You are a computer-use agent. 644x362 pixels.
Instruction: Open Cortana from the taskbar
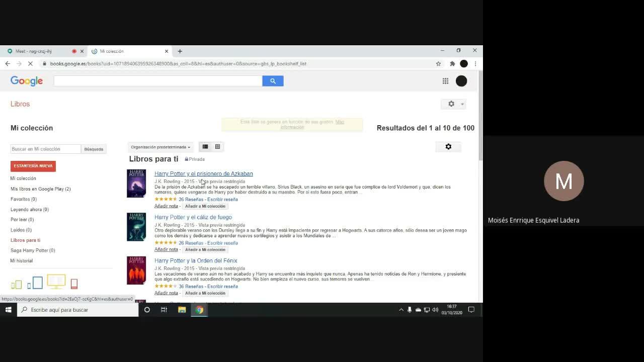pos(147,310)
